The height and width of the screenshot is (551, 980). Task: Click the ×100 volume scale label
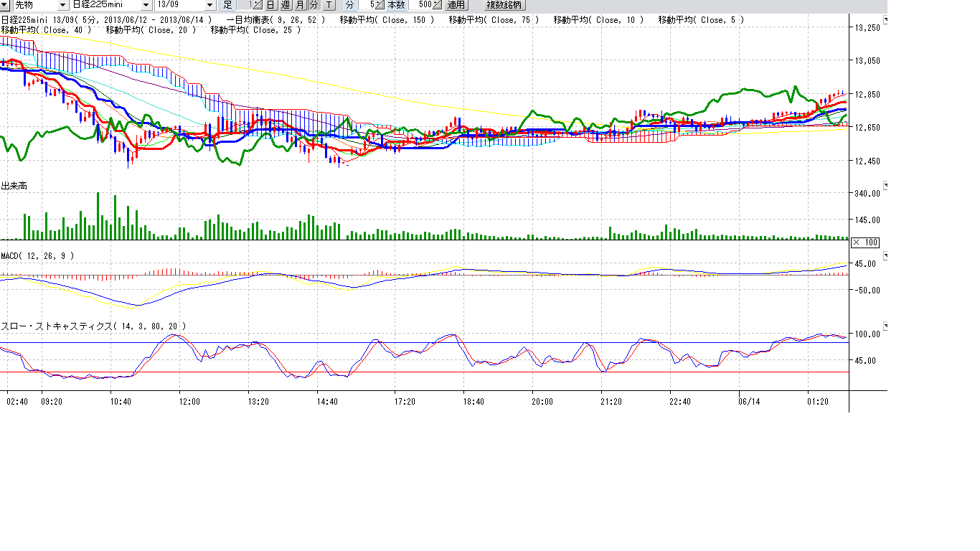pos(867,242)
